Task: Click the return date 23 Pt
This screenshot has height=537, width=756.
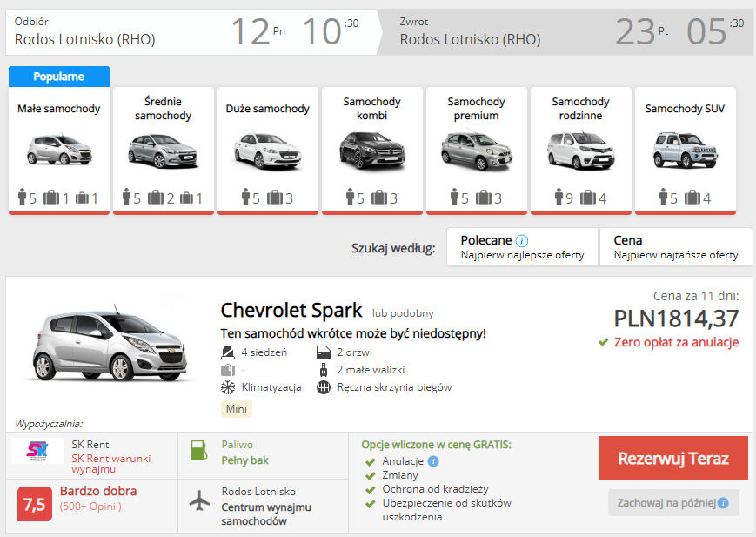Action: [642, 32]
